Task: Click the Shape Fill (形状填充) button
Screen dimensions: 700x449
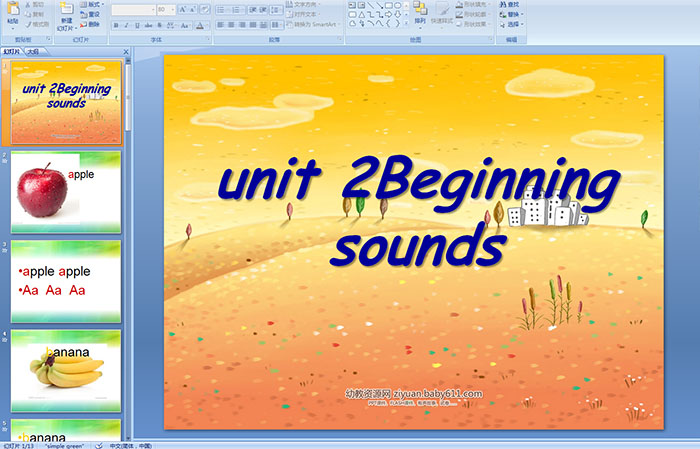Action: click(x=474, y=4)
